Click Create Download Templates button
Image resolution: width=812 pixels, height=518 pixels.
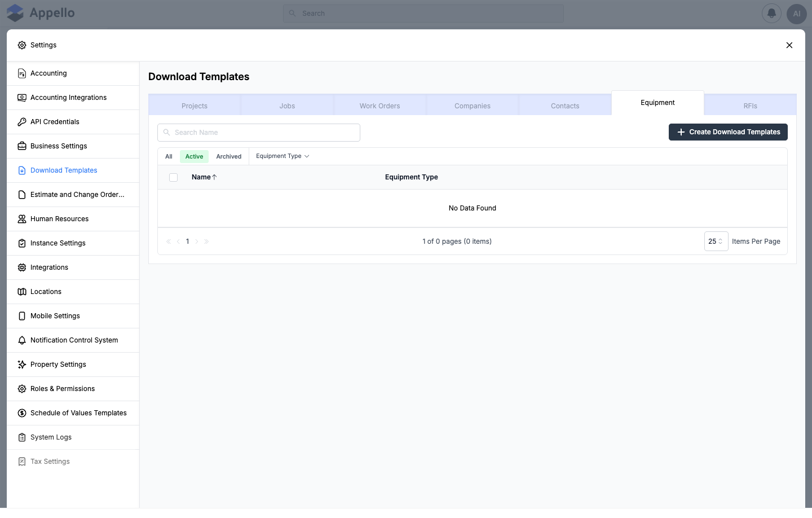point(728,132)
